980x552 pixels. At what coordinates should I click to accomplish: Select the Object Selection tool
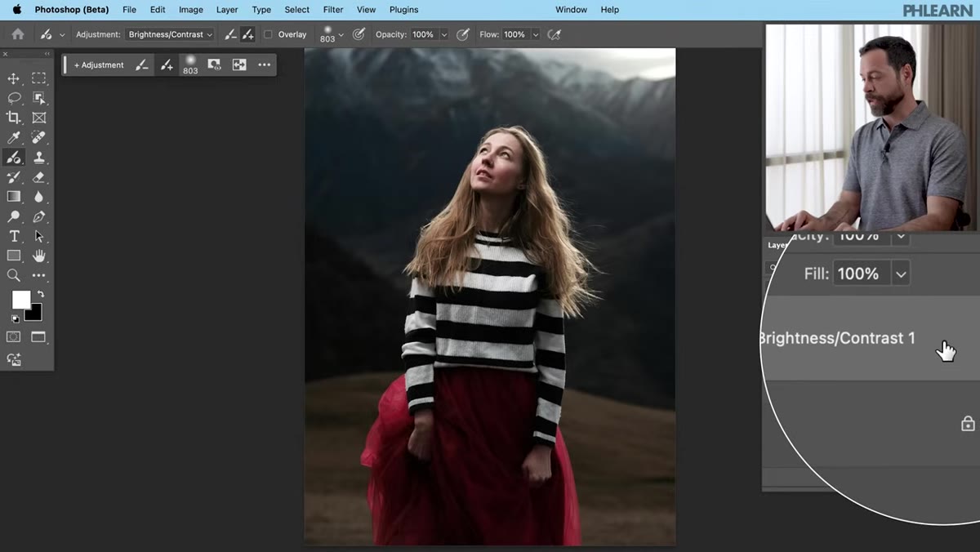[38, 98]
